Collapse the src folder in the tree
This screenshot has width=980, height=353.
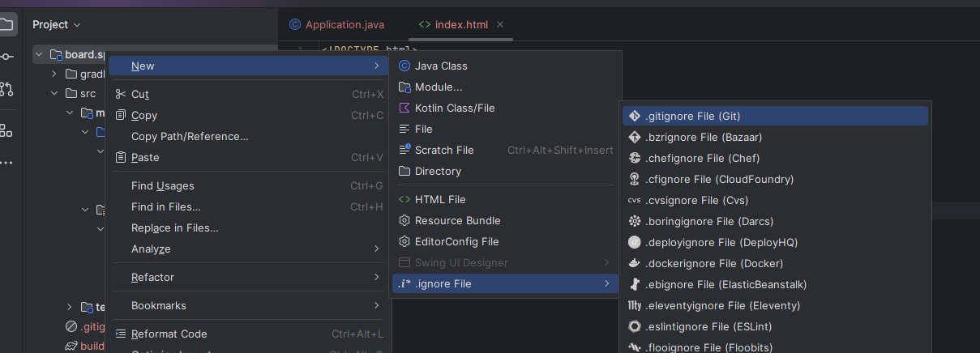pos(54,93)
